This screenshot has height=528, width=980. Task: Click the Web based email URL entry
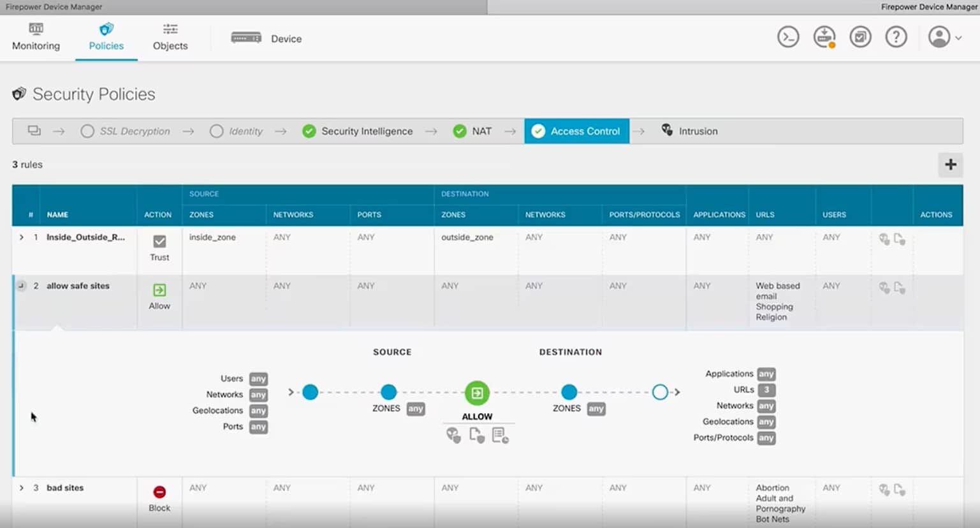pos(778,291)
